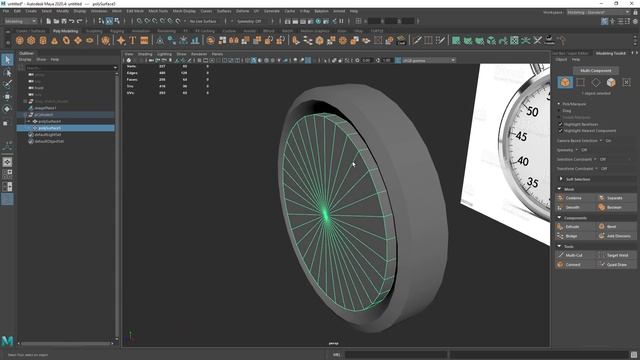Toggle Highlight Backfaces checkbox
Viewport: 640px width, 360px height.
pyautogui.click(x=560, y=124)
